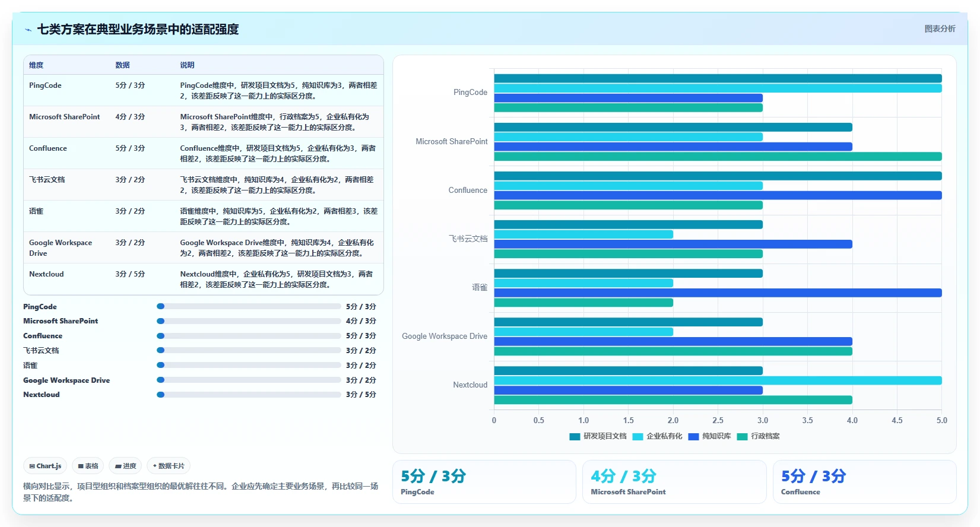
Task: Click Confluence 企业私有化 chart bar
Action: [628, 186]
